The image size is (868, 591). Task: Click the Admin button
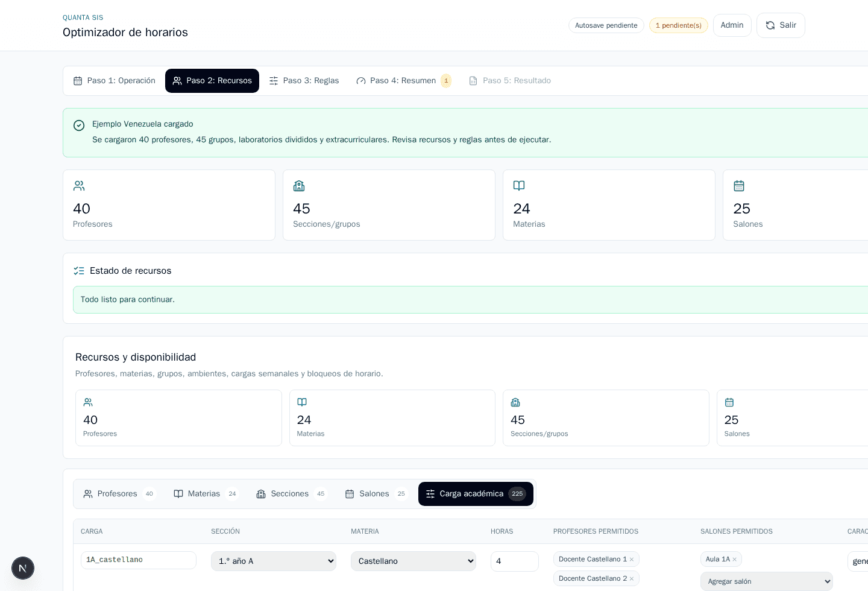point(732,25)
